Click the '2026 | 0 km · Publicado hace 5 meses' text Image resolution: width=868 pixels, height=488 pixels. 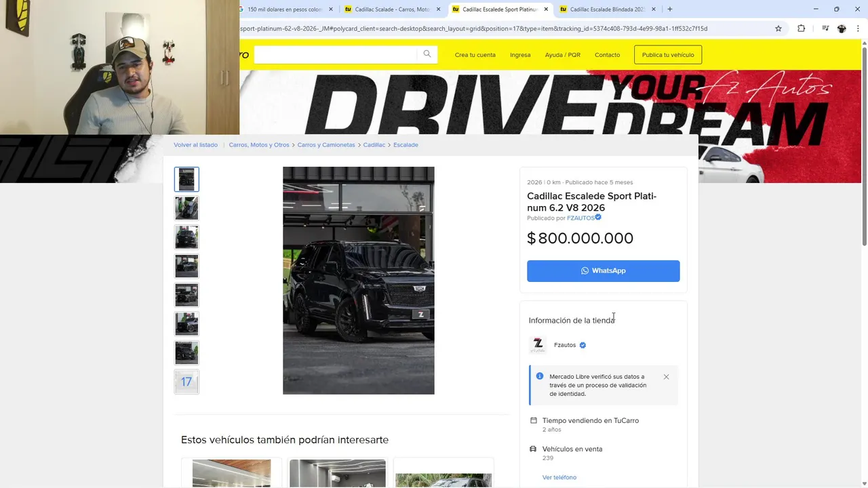[x=580, y=182]
